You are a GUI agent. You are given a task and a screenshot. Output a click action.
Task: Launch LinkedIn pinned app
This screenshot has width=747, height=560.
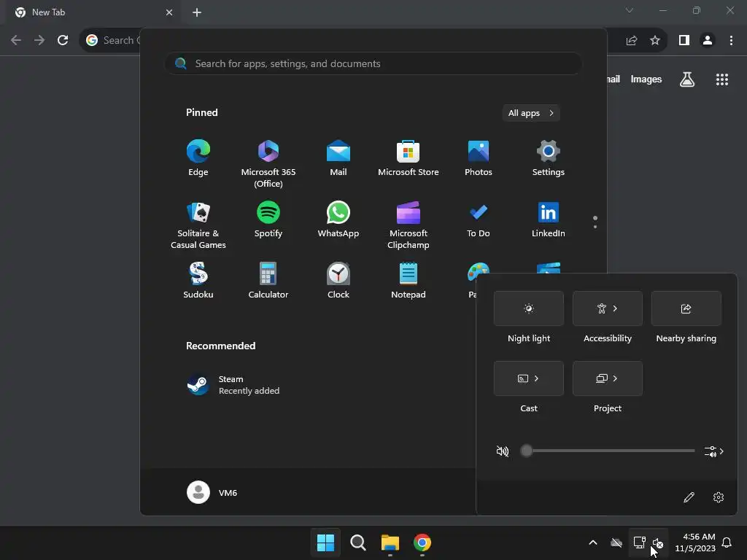point(549,220)
